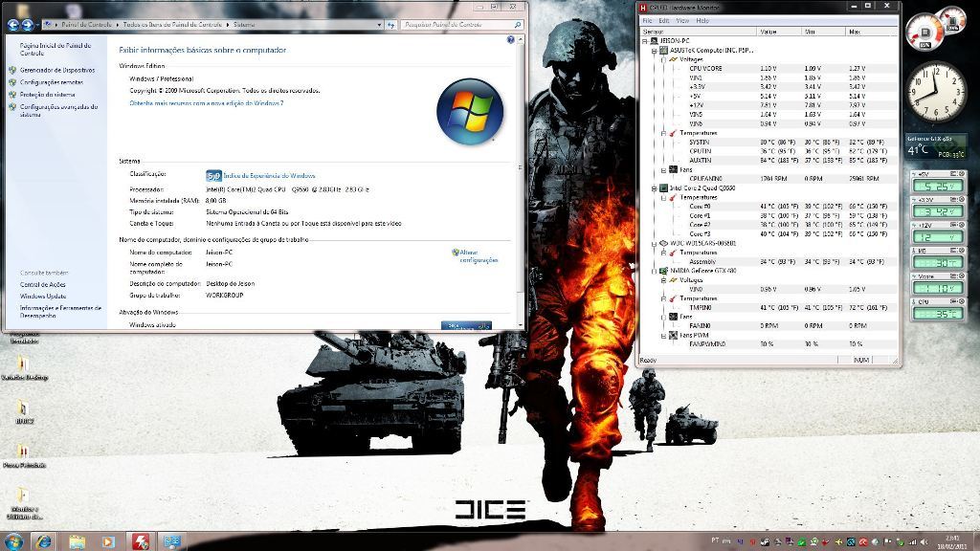Open the blue help question mark icon
The width and height of the screenshot is (980, 551).
(511, 39)
